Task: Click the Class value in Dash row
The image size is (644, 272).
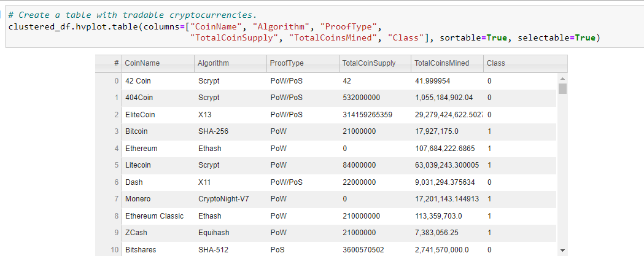Action: [520, 182]
